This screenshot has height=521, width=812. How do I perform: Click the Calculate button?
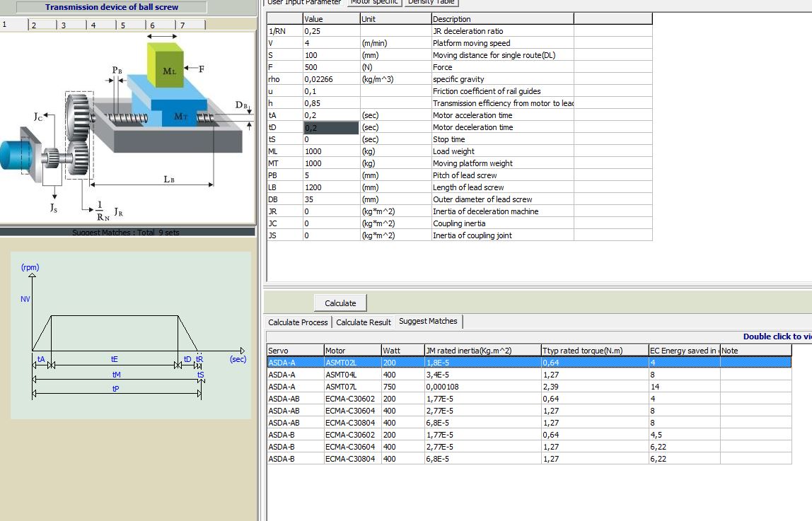(340, 303)
